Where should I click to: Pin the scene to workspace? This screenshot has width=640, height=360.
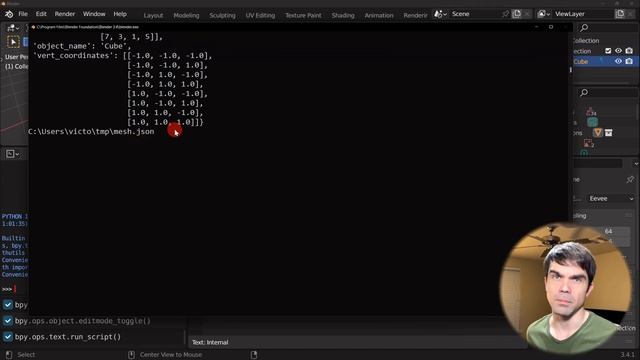pos(506,14)
